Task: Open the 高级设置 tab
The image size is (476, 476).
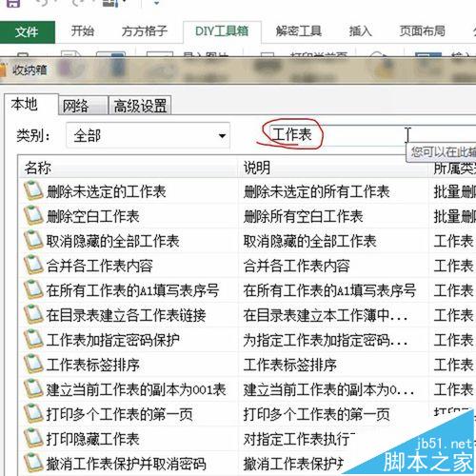Action: tap(140, 106)
